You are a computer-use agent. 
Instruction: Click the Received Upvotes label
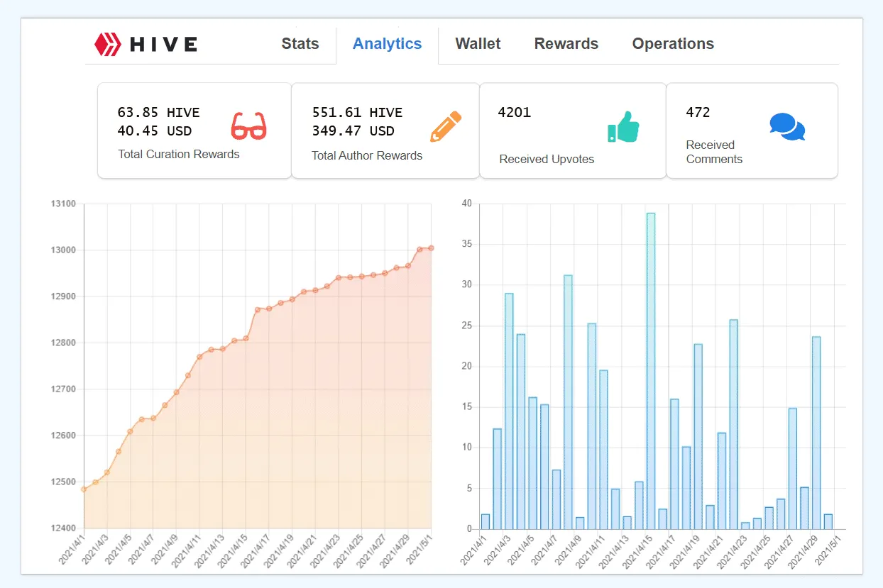(x=547, y=159)
